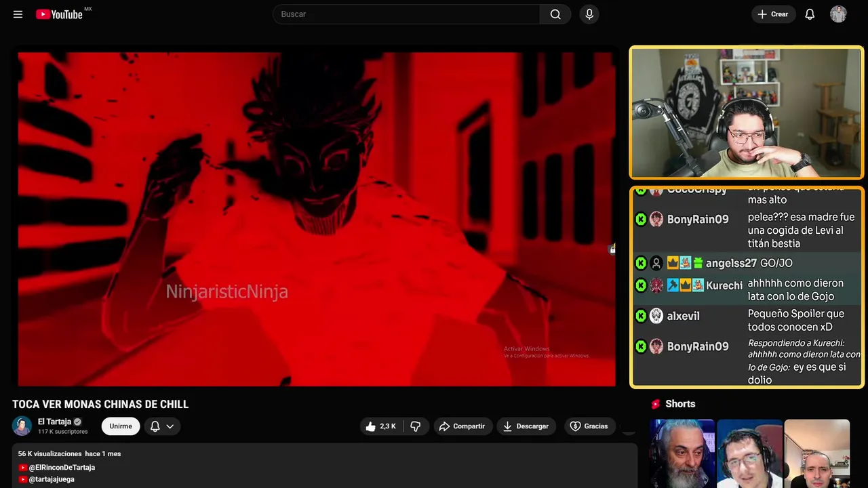The height and width of the screenshot is (488, 868).
Task: Open the account avatar menu
Action: coord(838,14)
